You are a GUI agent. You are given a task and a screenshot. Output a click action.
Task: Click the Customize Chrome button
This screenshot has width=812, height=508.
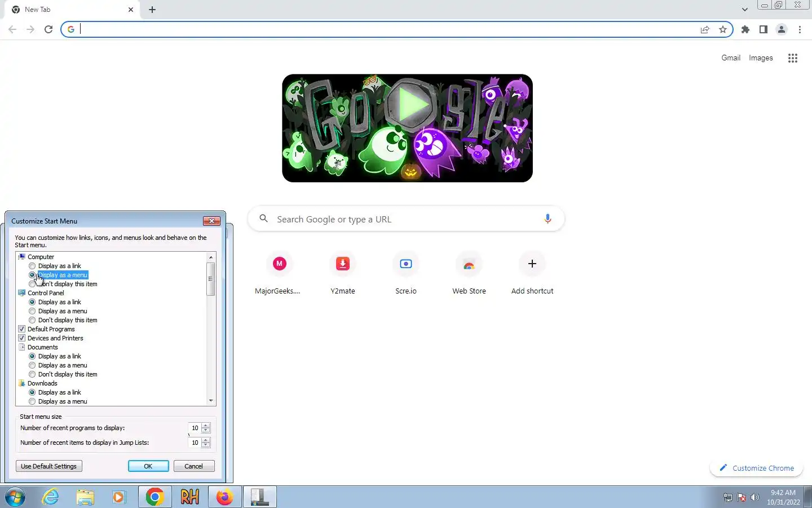[x=757, y=468]
